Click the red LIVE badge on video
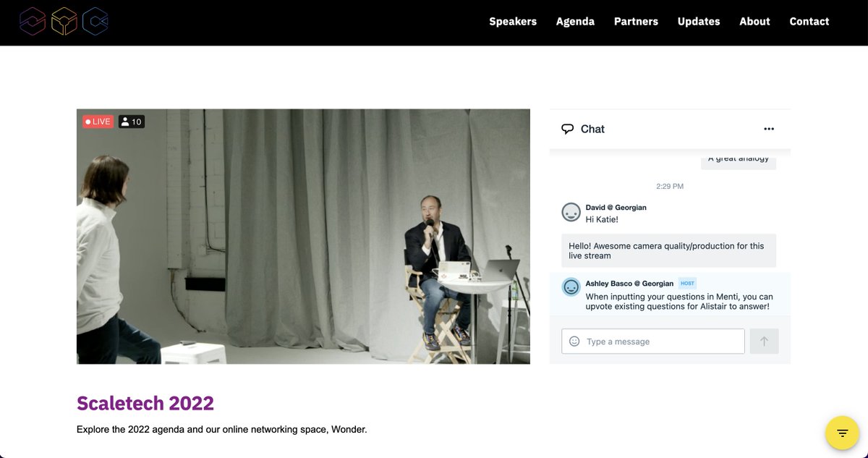This screenshot has width=868, height=458. (98, 122)
